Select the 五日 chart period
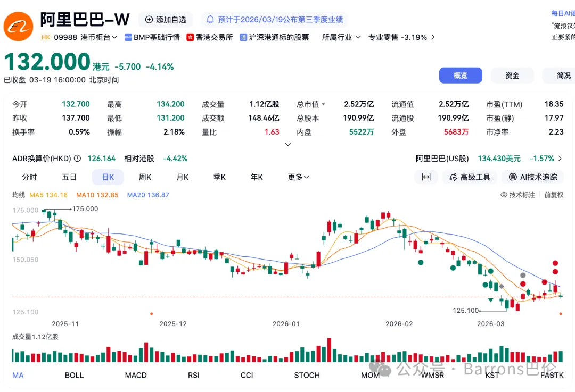The image size is (575, 392). [x=69, y=177]
